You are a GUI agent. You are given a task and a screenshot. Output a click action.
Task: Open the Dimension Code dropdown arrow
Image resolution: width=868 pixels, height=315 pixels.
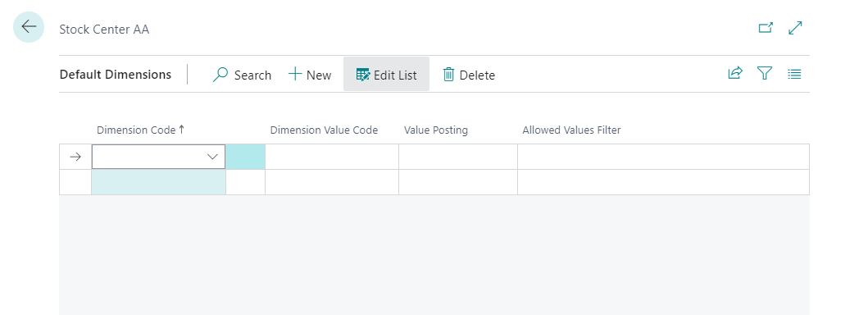(212, 157)
